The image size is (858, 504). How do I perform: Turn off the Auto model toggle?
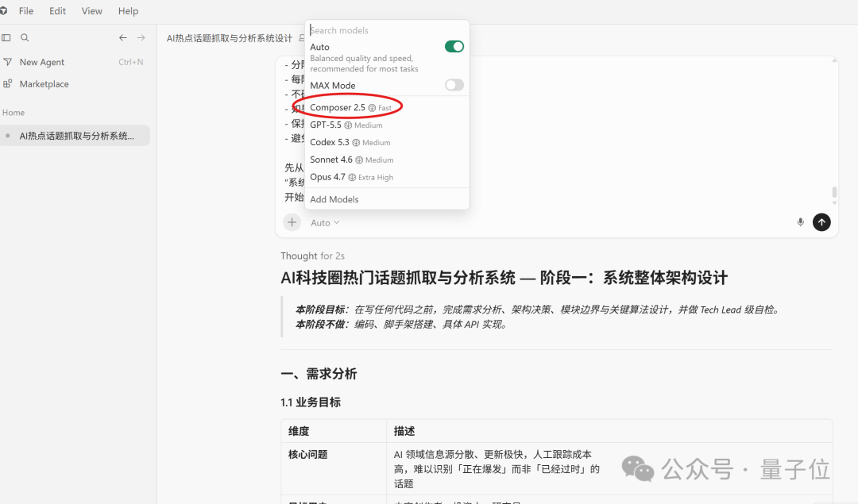454,47
